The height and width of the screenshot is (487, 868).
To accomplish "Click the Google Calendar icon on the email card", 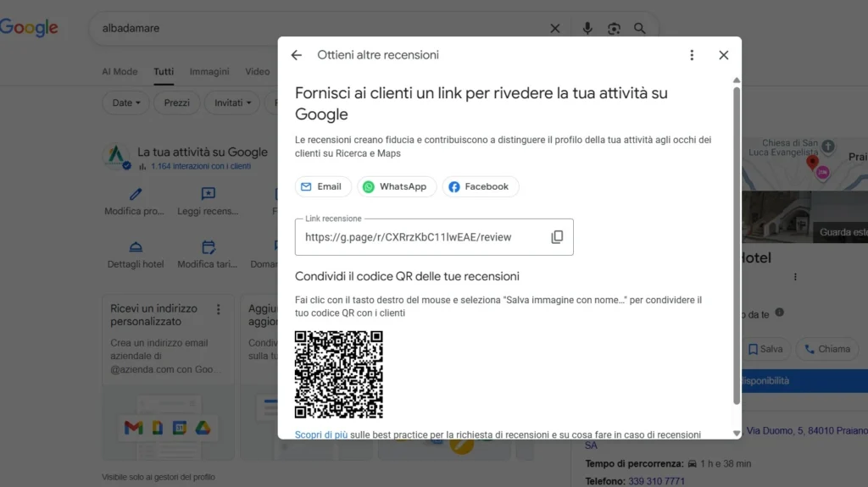I will pyautogui.click(x=180, y=428).
